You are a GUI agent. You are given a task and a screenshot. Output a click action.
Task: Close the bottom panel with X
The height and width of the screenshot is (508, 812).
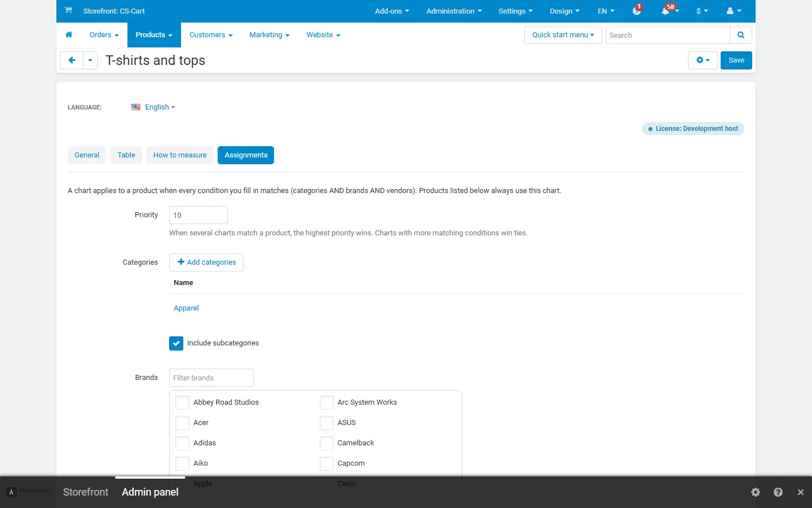click(801, 492)
